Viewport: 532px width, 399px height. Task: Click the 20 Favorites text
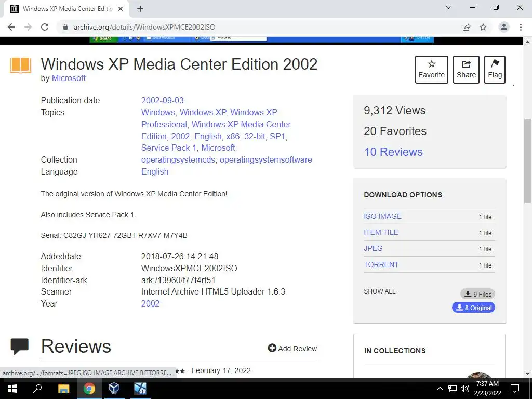[395, 131]
